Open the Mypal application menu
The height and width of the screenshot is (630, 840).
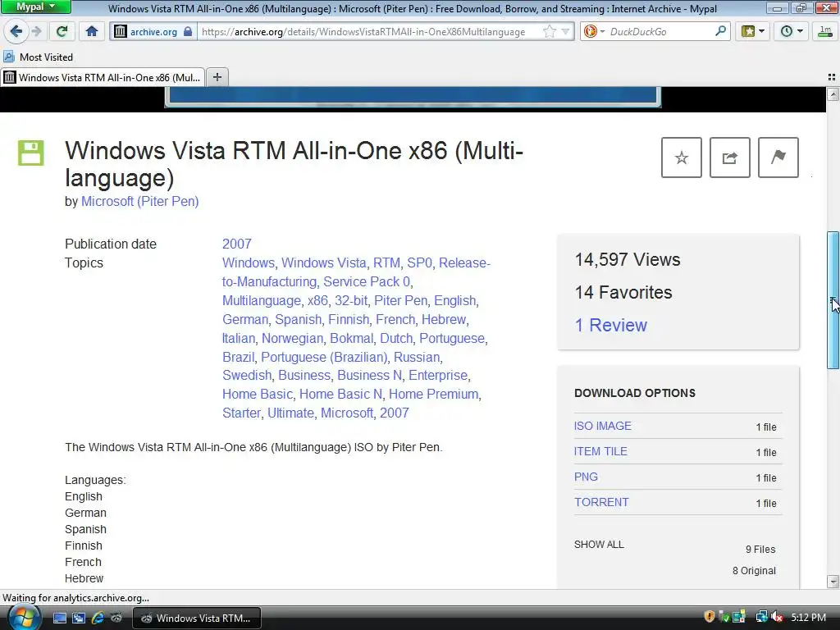coord(35,7)
